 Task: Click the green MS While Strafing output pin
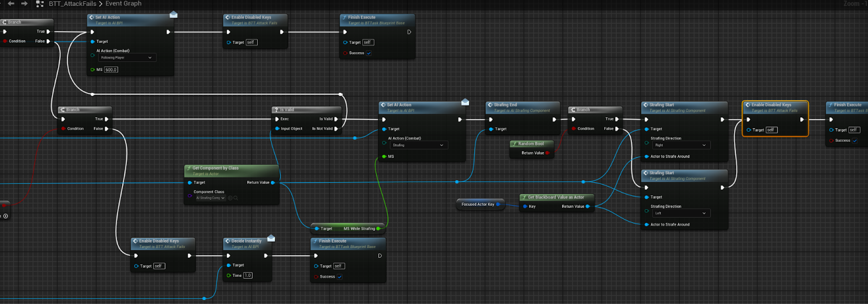click(x=378, y=229)
